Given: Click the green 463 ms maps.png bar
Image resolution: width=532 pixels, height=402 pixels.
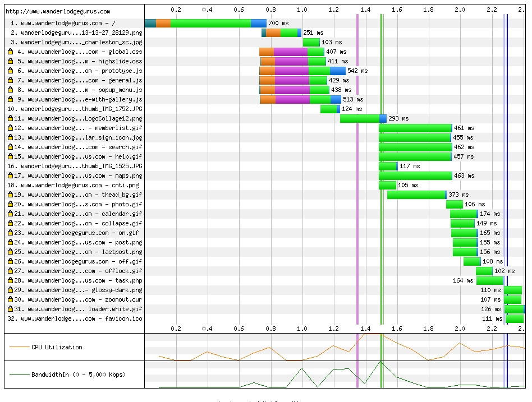Looking at the screenshot, I should 415,175.
